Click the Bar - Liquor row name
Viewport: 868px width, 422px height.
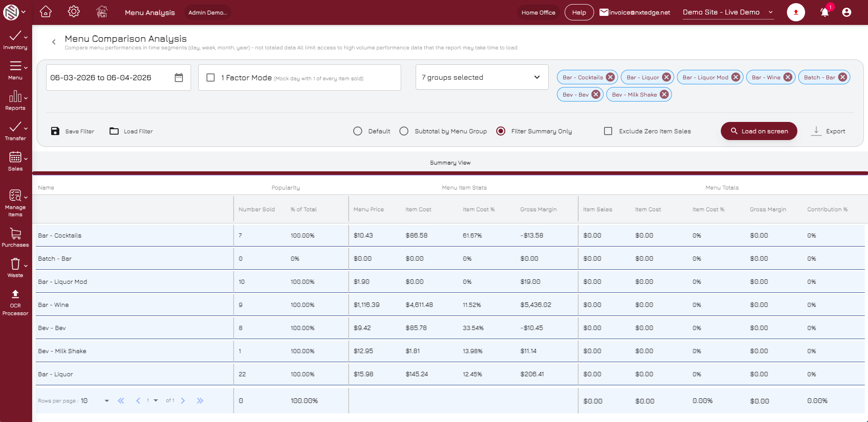55,374
